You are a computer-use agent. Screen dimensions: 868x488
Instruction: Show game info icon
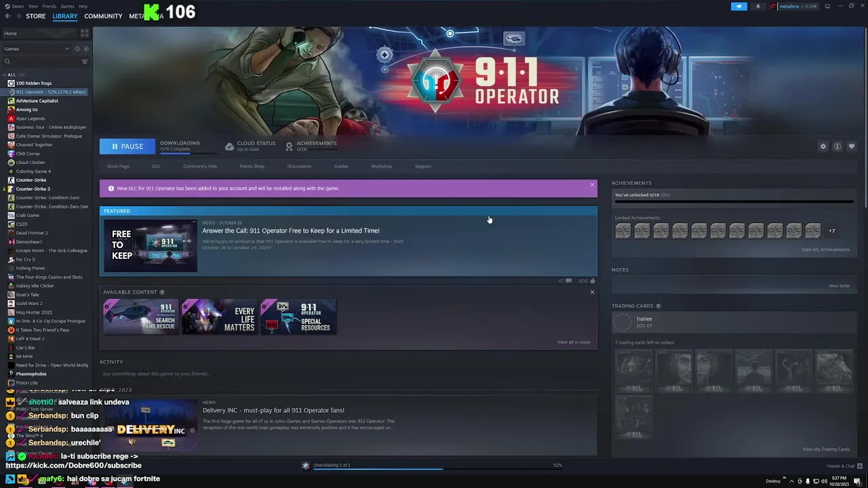pos(837,146)
